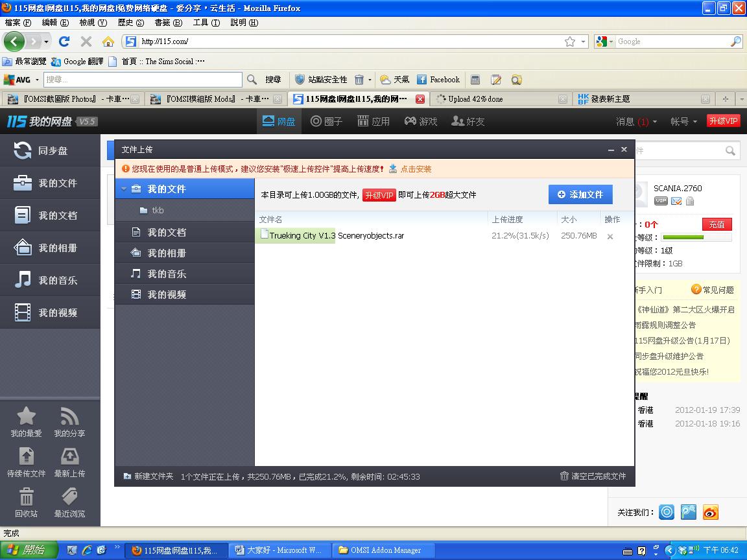Open 常见问题 FAQ link
Screen dimensions: 747x560
[712, 290]
